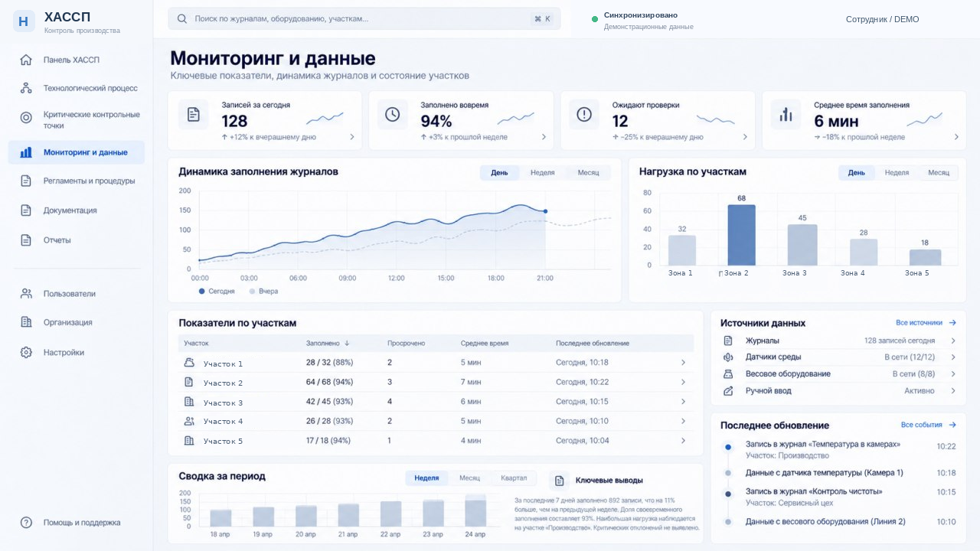The height and width of the screenshot is (551, 980).
Task: Switch Сводка за период to Месяц
Action: (470, 478)
